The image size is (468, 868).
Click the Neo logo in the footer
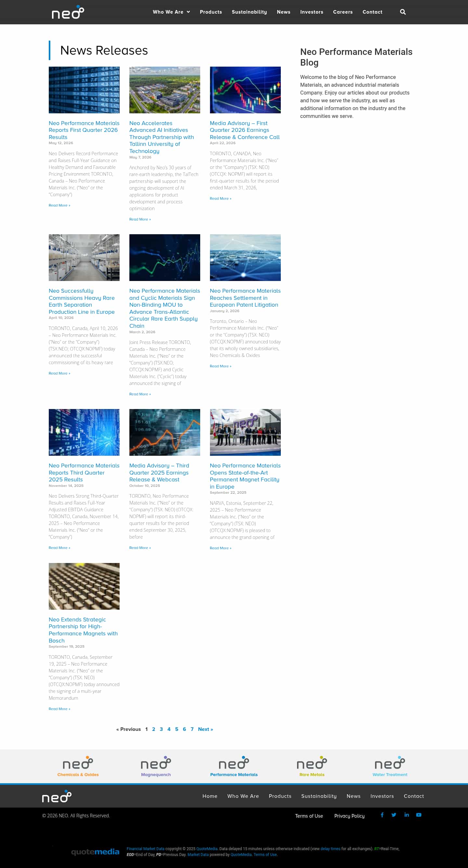57,796
